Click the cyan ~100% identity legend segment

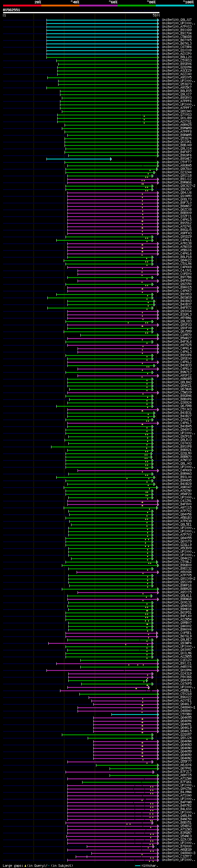(175, 6)
